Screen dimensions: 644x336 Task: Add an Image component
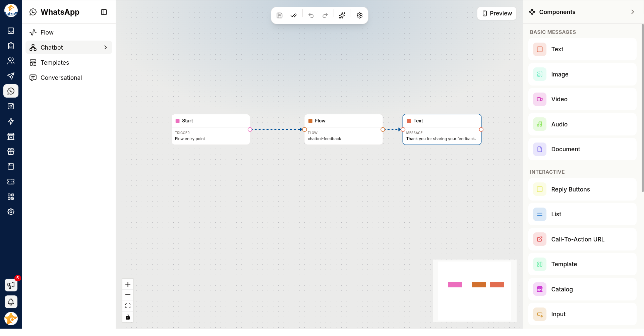(583, 74)
